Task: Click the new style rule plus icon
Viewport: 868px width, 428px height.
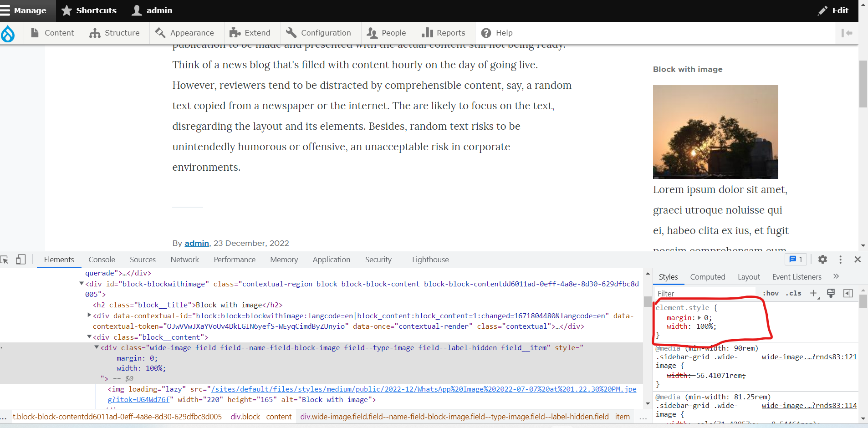Action: [x=814, y=293]
